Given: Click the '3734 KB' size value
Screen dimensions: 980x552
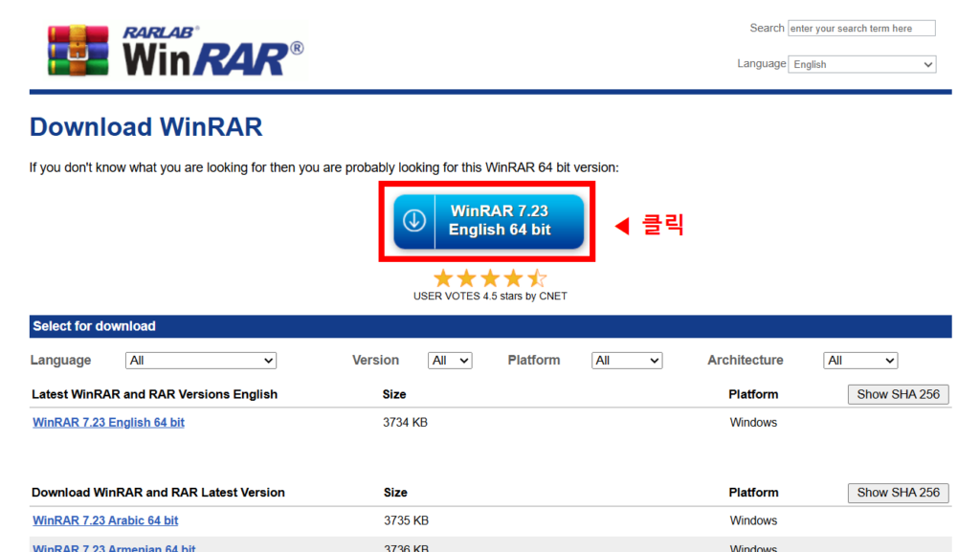Looking at the screenshot, I should pyautogui.click(x=405, y=423).
